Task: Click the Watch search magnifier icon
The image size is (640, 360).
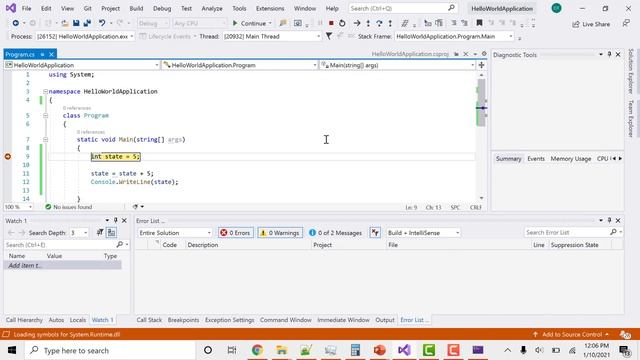Action: [119, 244]
